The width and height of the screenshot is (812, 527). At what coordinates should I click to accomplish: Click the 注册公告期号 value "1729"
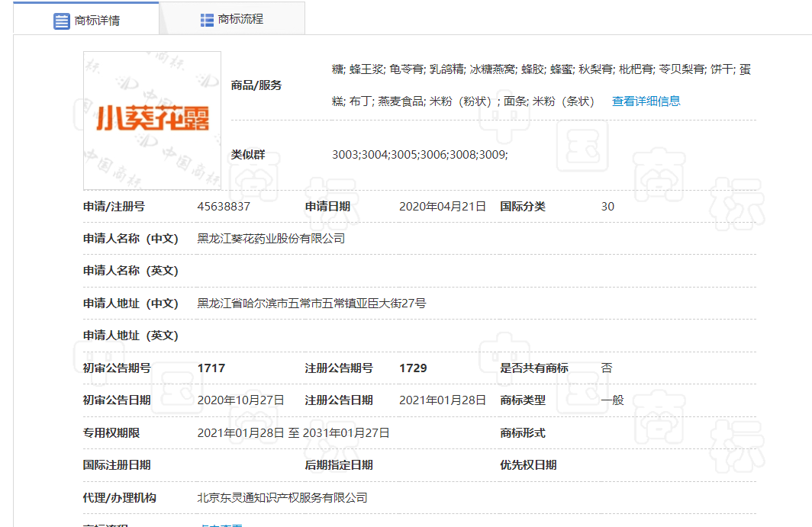pos(413,368)
